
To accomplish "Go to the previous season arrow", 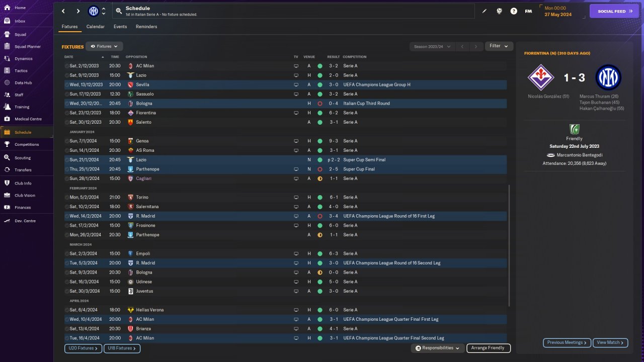I will (462, 46).
